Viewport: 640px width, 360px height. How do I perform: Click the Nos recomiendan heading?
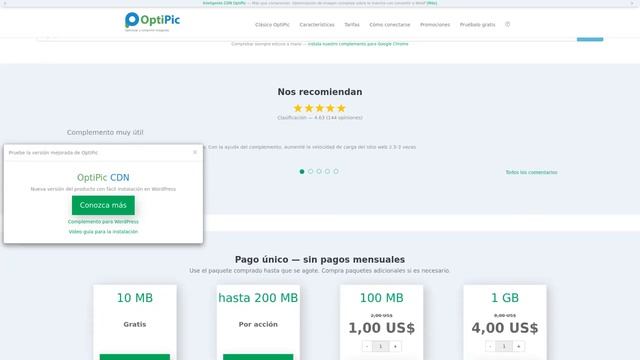coord(320,92)
